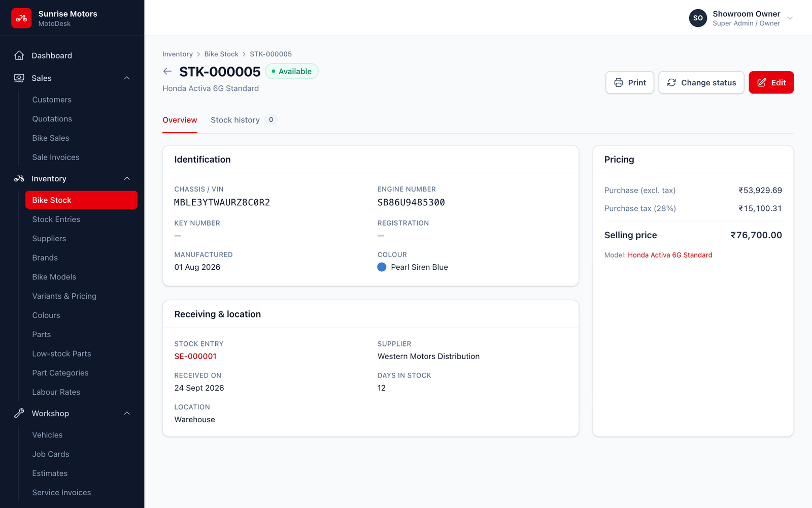Click the selling price ₹76,700.00
Screen dimensions: 812x508
pyautogui.click(x=756, y=235)
